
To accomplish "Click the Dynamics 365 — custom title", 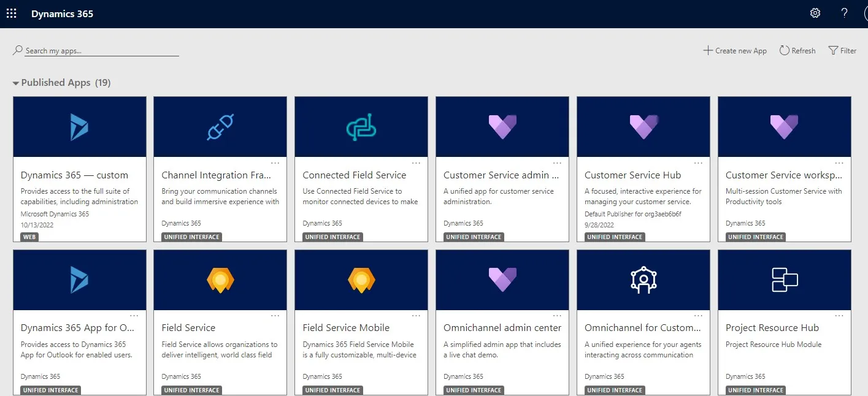I will 75,175.
